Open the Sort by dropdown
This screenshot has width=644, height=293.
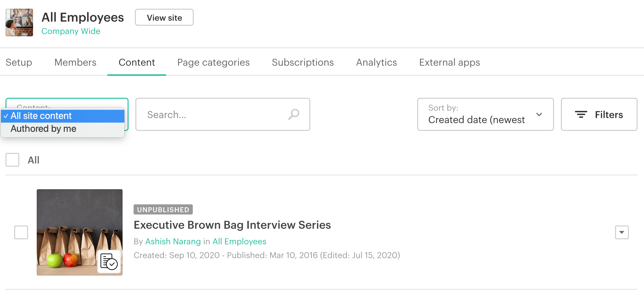(x=485, y=114)
